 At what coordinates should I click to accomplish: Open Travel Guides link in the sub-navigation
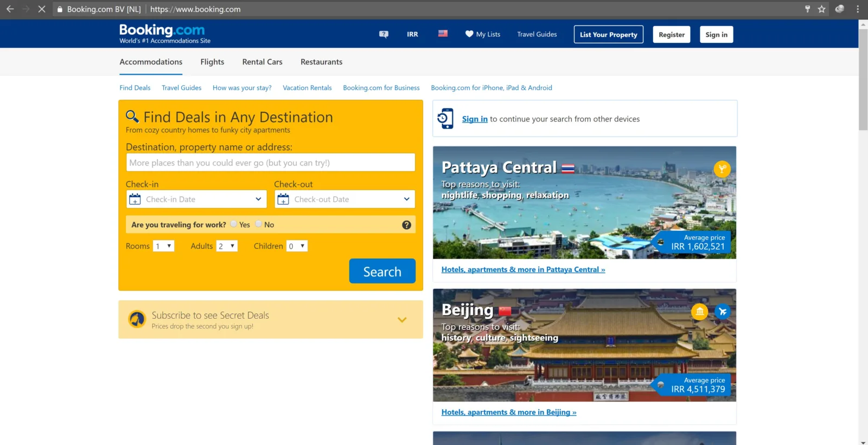(x=182, y=88)
